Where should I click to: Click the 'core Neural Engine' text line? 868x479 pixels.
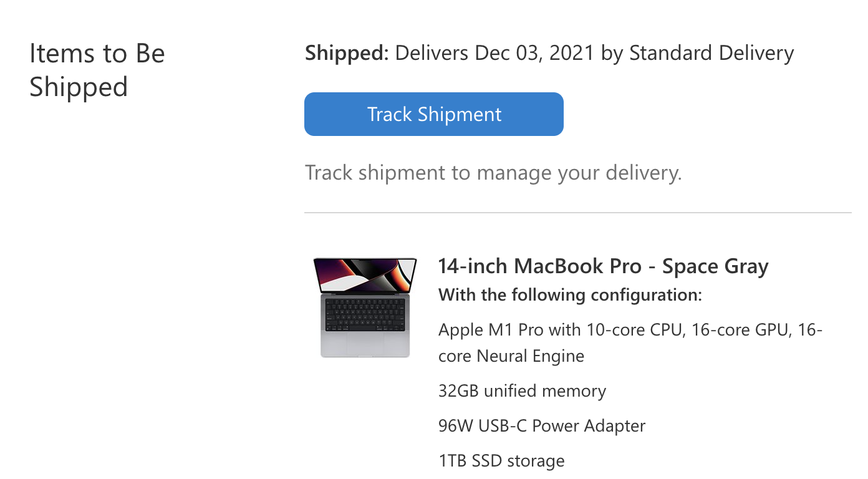(511, 356)
